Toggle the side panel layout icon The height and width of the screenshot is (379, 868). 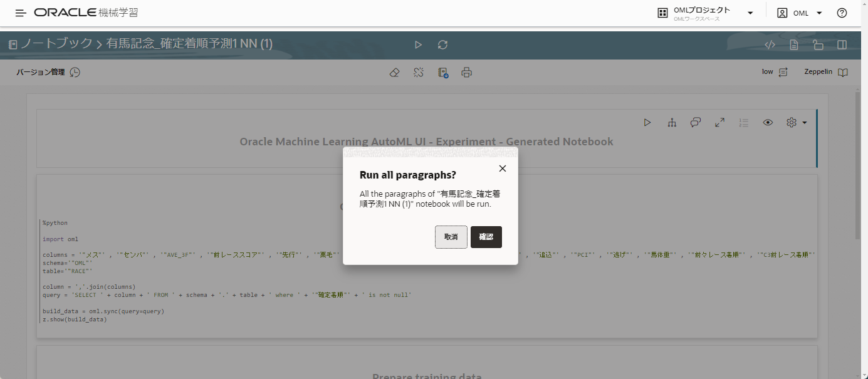[842, 44]
